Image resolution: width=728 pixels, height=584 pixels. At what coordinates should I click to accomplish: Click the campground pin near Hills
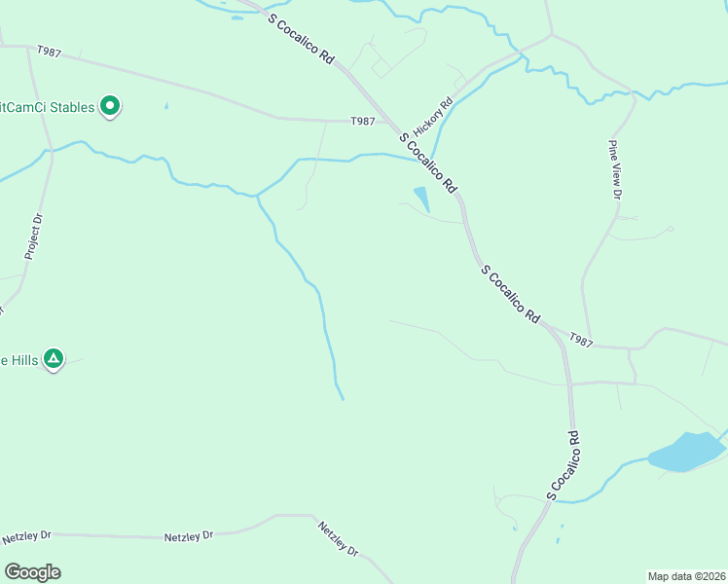pyautogui.click(x=54, y=360)
